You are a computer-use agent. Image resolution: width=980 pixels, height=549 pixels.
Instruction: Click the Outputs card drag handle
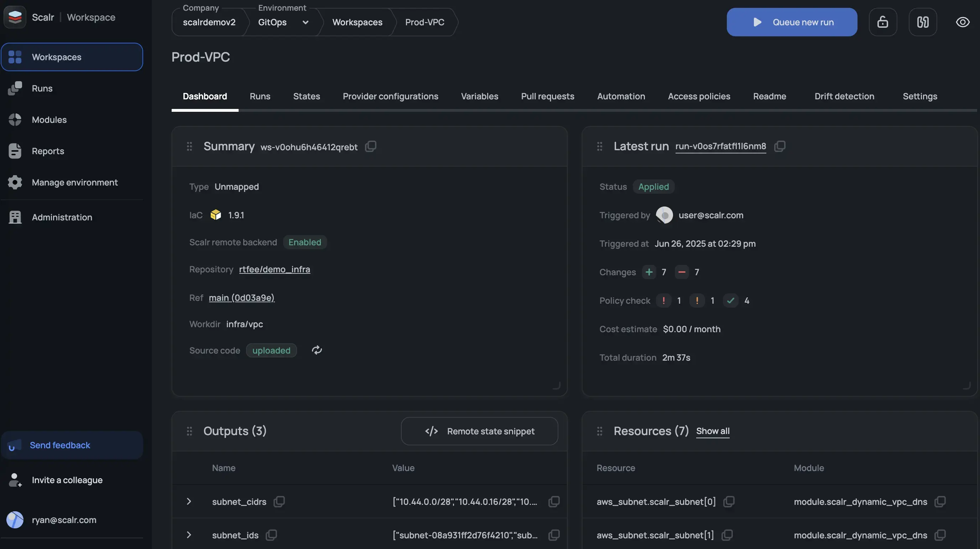(x=189, y=431)
